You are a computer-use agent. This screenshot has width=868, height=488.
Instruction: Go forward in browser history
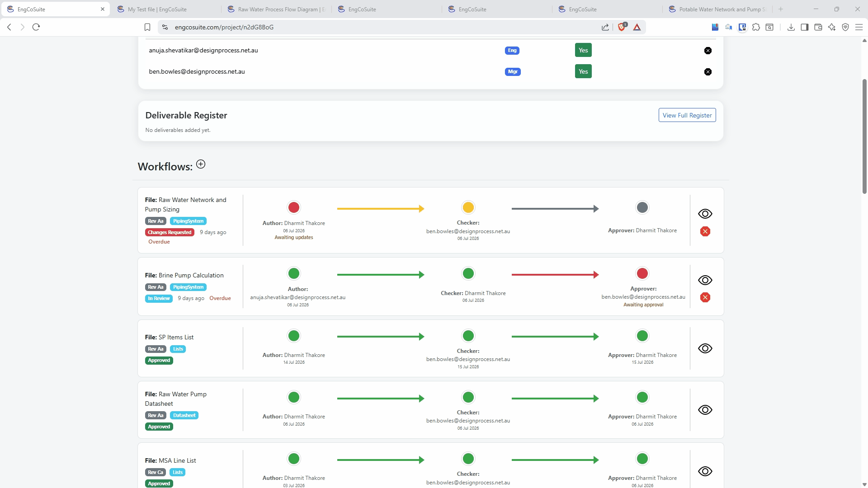click(22, 27)
